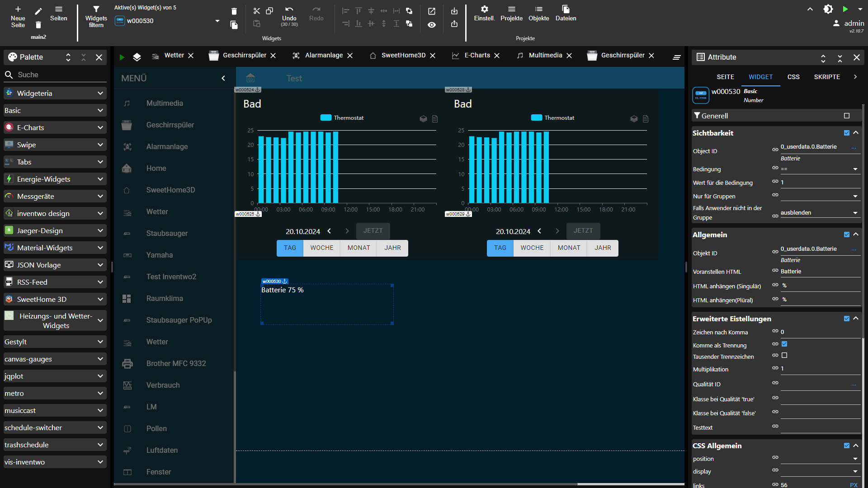Click the Neue Seite plus icon
The image size is (868, 488).
click(18, 9)
